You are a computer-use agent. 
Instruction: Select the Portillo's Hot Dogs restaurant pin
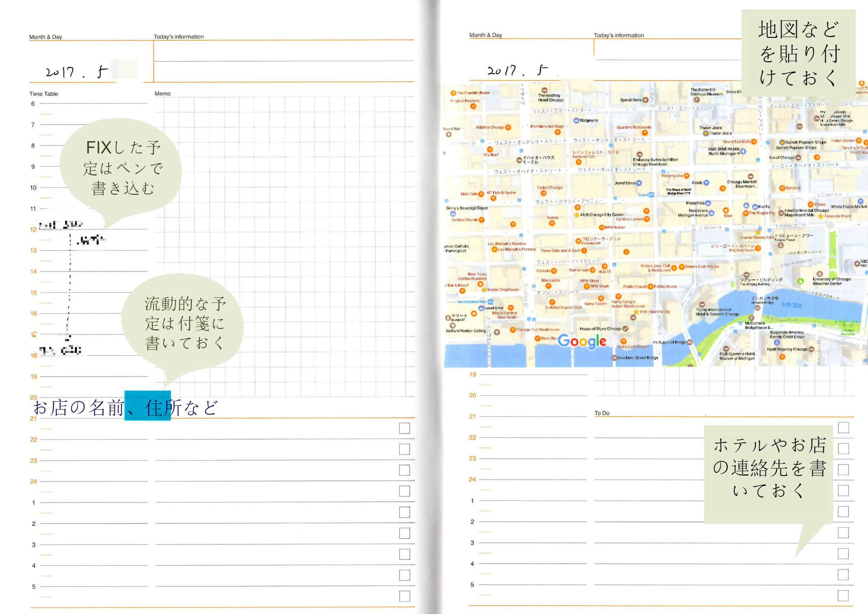pos(557,132)
